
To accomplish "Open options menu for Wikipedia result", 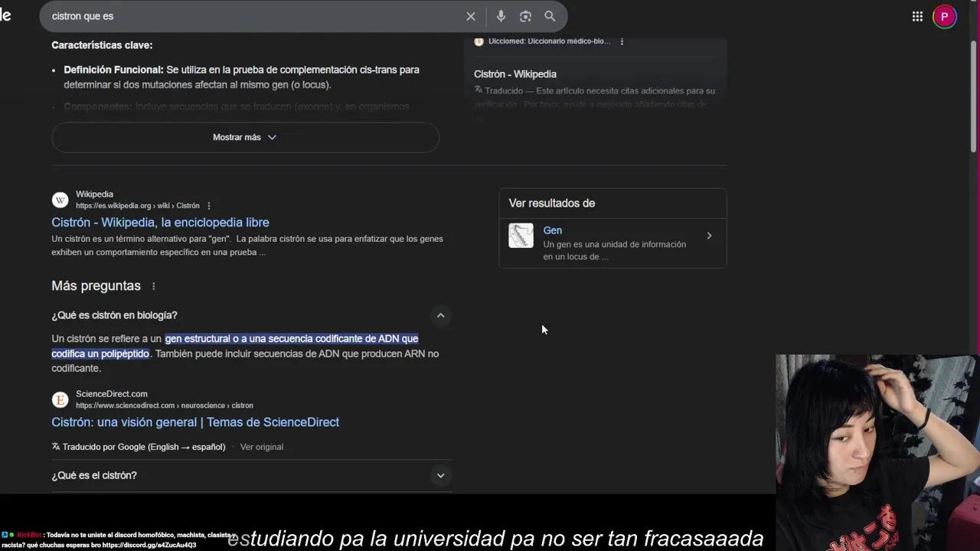I will 209,206.
